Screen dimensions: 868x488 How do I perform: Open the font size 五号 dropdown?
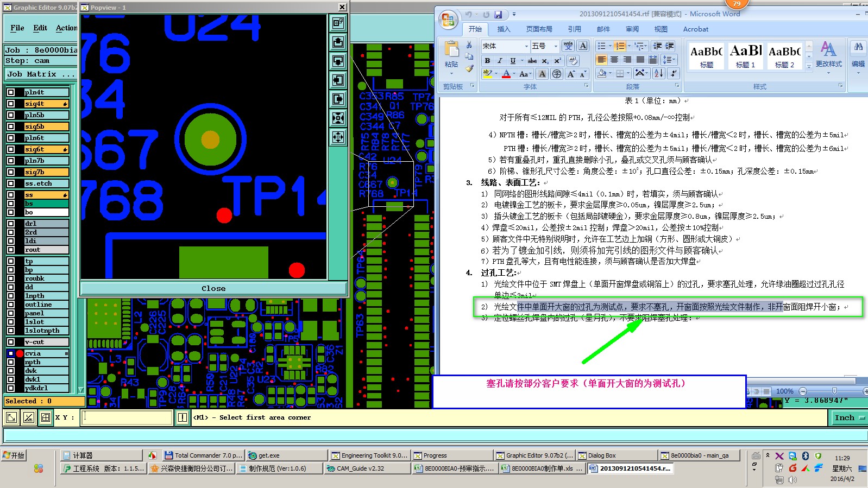click(x=556, y=46)
